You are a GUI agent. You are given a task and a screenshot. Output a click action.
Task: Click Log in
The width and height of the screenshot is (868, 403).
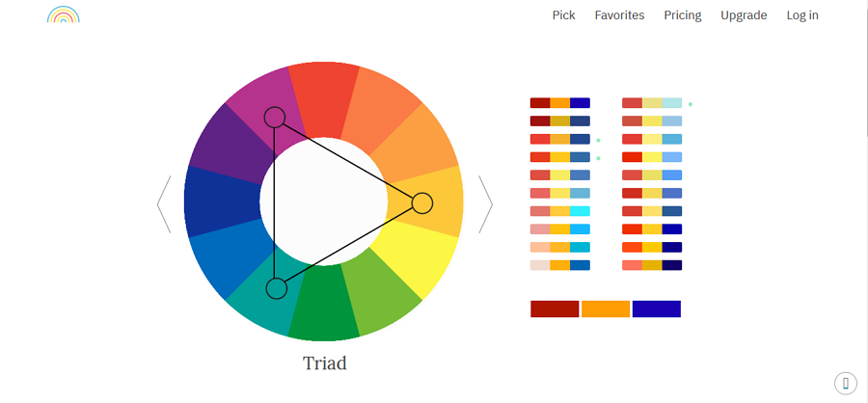(x=802, y=15)
